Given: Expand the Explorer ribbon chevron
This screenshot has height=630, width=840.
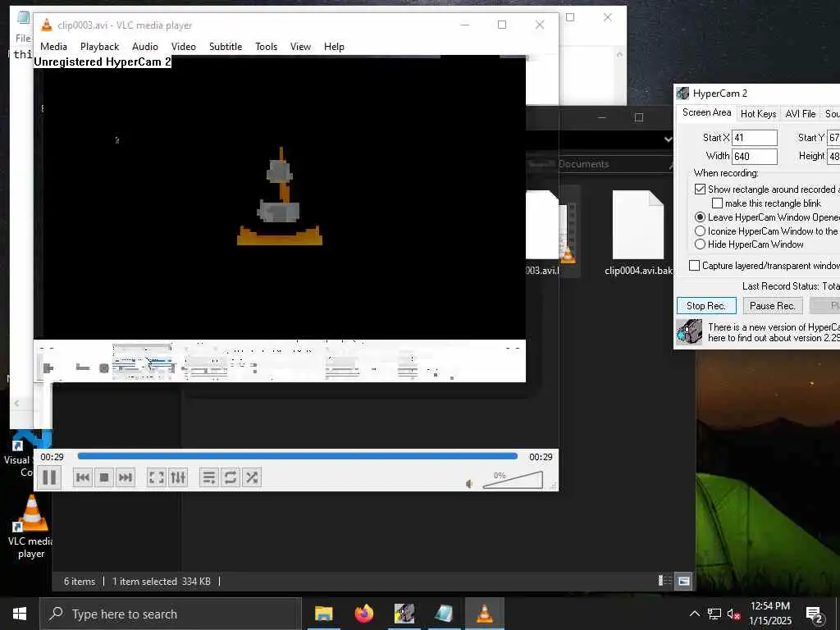Looking at the screenshot, I should [x=668, y=139].
